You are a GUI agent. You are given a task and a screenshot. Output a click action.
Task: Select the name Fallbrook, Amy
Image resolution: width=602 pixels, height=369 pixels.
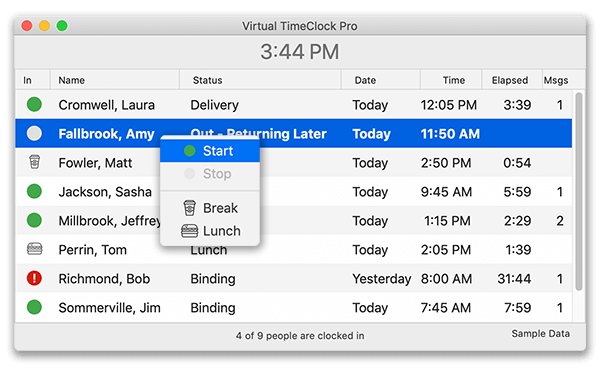106,134
